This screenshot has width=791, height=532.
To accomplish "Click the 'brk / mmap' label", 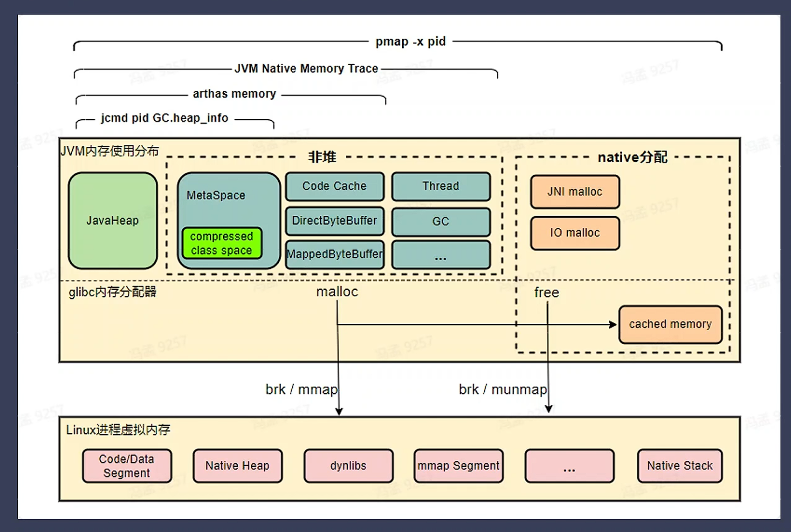I will pyautogui.click(x=302, y=389).
